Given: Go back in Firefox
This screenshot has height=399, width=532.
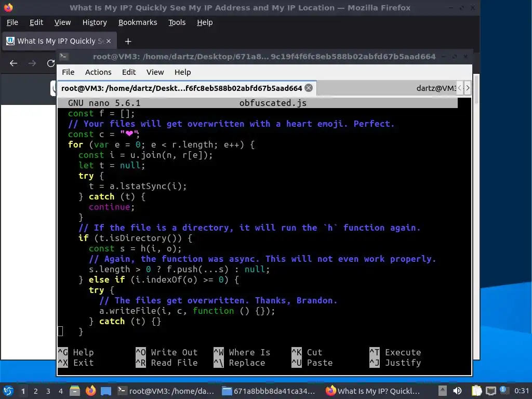Looking at the screenshot, I should pyautogui.click(x=14, y=63).
